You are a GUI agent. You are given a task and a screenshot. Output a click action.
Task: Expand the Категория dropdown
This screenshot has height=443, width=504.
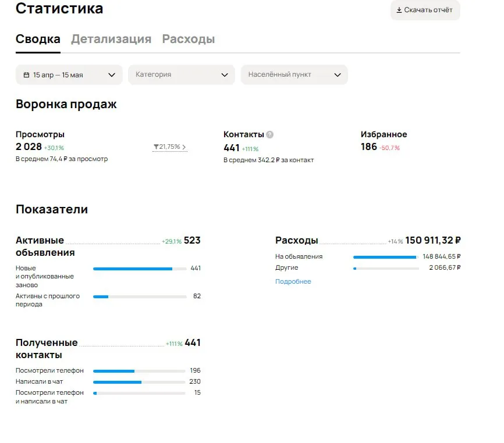(182, 75)
